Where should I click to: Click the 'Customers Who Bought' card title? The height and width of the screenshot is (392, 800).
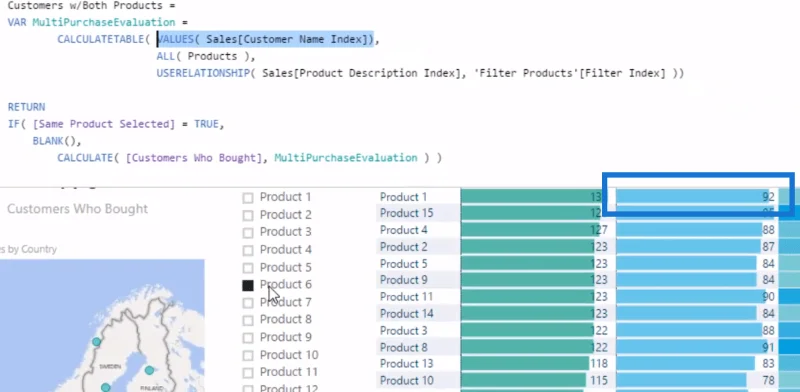click(x=78, y=209)
